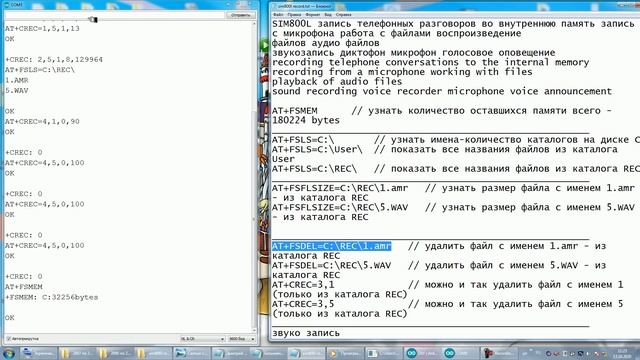The height and width of the screenshot is (360, 640).
Task: Click the AT+FSLS=C:\User\ line in Notepad
Action: coord(317,149)
